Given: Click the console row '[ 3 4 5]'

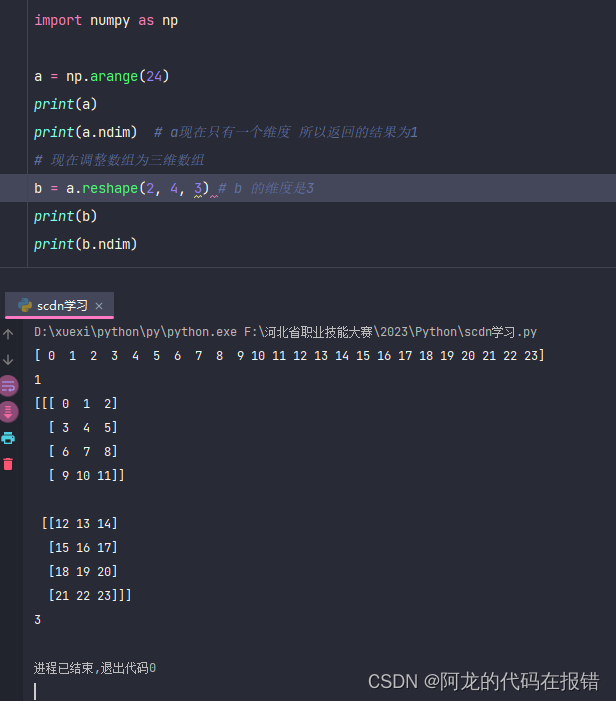Looking at the screenshot, I should pos(83,428).
